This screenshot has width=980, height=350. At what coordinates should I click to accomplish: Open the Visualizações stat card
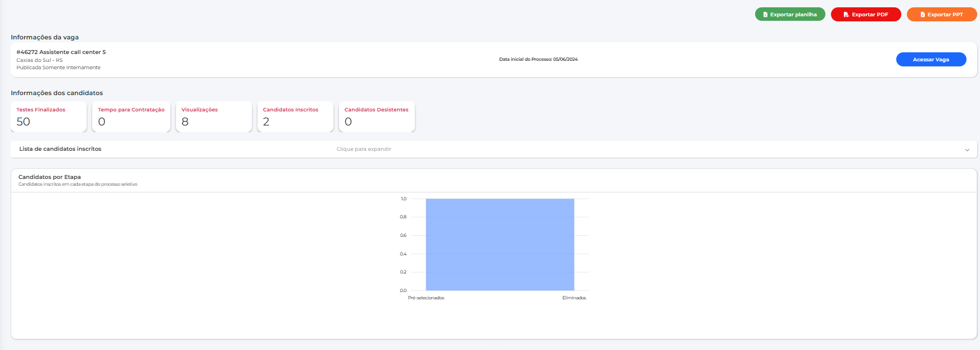(214, 116)
